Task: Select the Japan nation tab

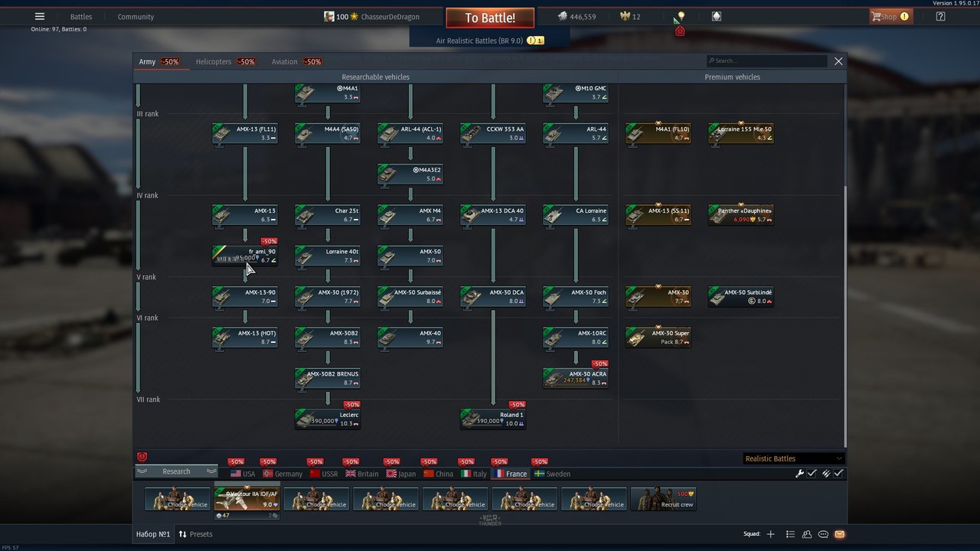Action: click(401, 474)
